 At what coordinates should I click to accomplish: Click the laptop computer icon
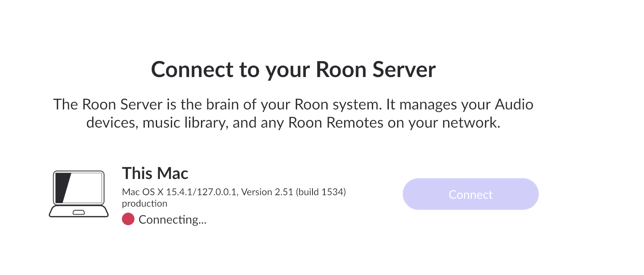coord(79,194)
